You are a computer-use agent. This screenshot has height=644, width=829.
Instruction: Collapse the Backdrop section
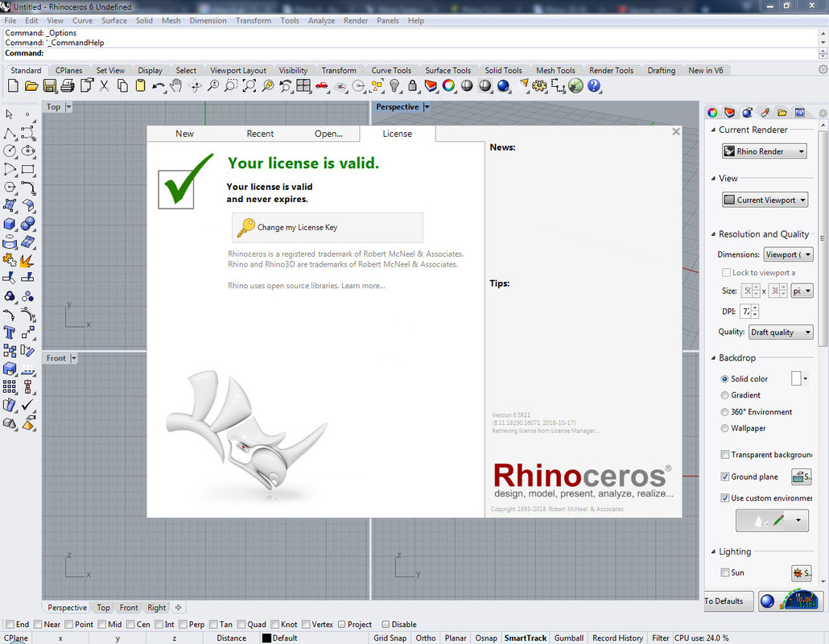pos(713,358)
